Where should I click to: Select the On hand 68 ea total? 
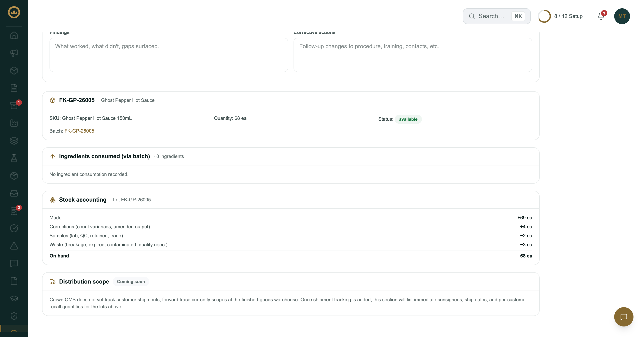point(526,256)
